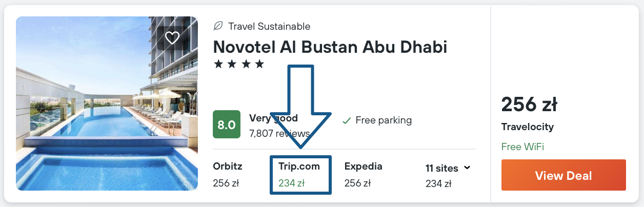The width and height of the screenshot is (644, 207).
Task: Click the Free parking checkmark icon
Action: click(347, 121)
